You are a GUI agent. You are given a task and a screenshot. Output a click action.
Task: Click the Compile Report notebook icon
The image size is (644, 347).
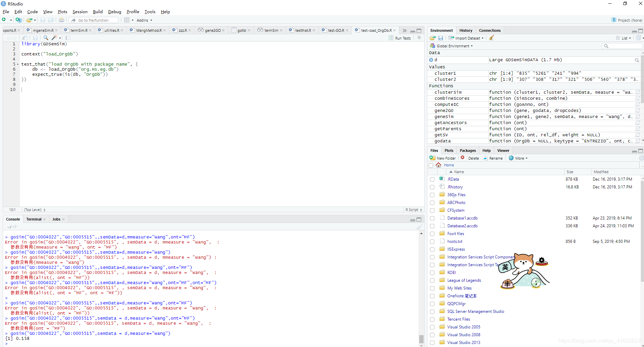[68, 38]
